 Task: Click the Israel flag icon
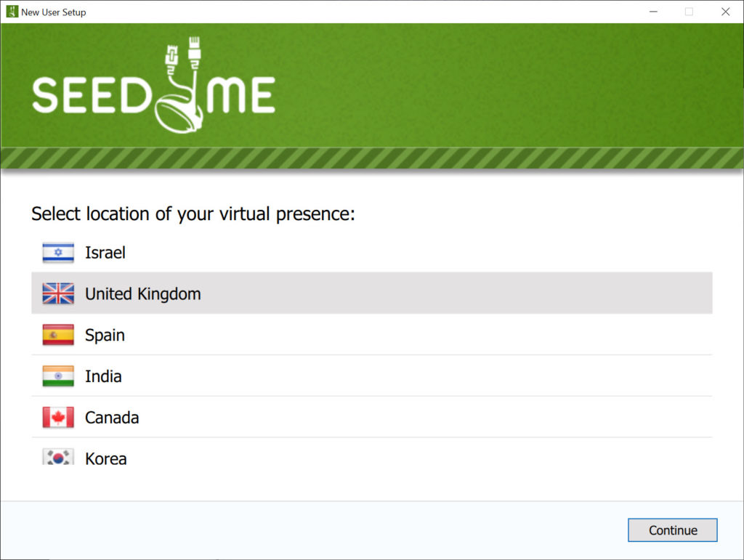point(58,253)
